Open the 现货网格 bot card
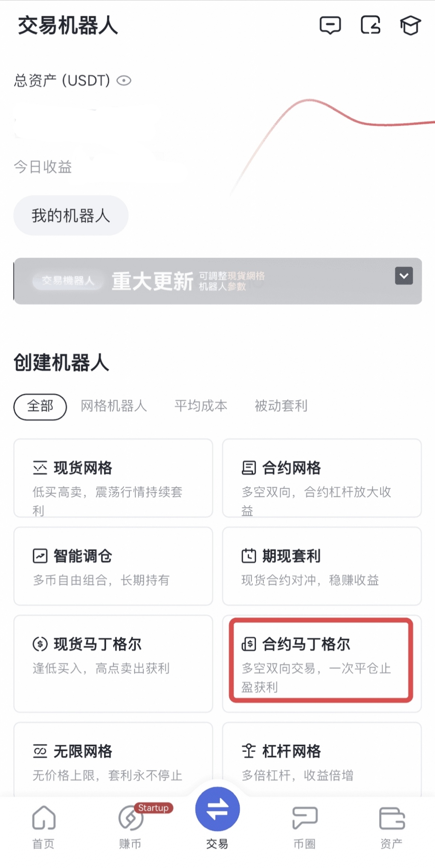435x868 pixels. point(113,478)
